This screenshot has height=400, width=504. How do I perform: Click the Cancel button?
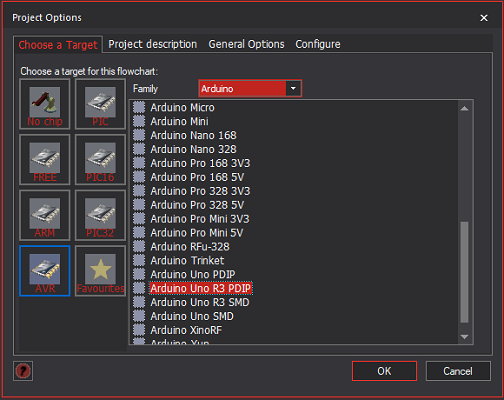point(458,371)
